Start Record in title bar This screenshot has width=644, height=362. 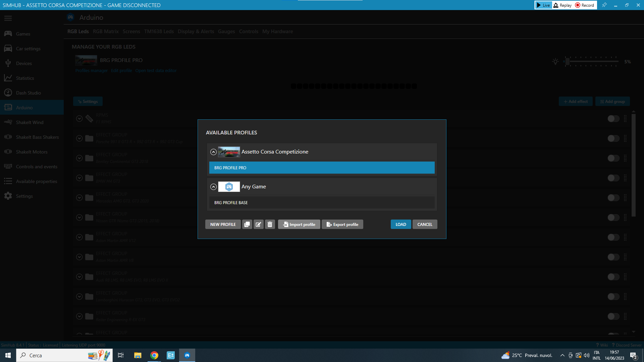(585, 5)
